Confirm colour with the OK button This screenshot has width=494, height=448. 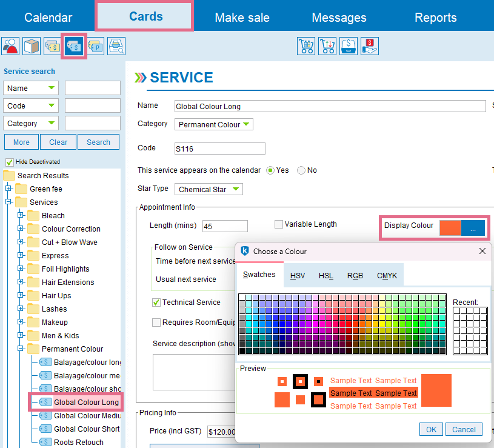(431, 429)
